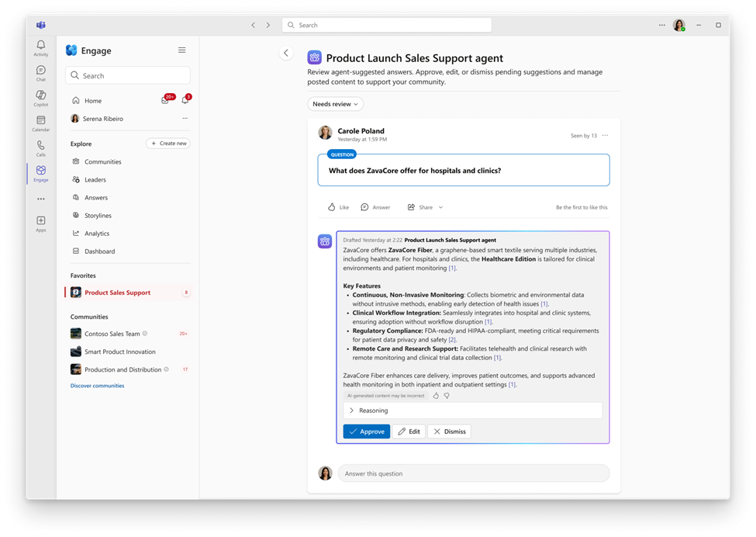The width and height of the screenshot is (756, 537).
Task: Go back with the title bar arrow
Action: click(x=253, y=25)
